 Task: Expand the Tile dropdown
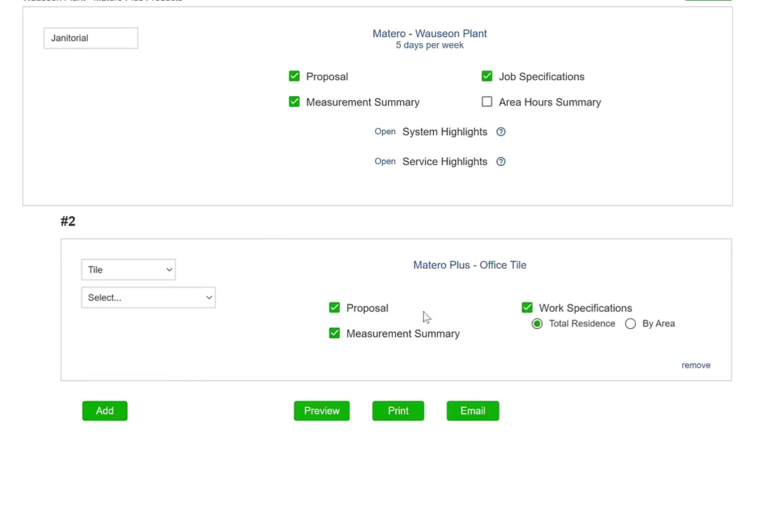tap(128, 270)
